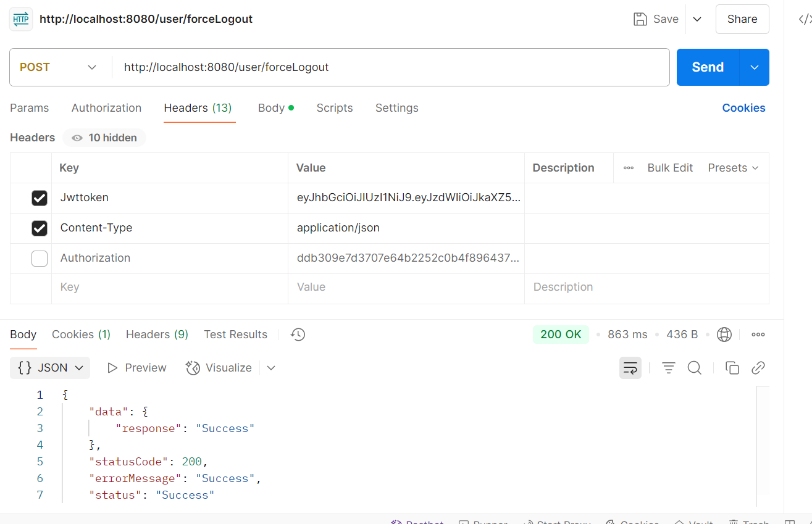The height and width of the screenshot is (524, 812).
Task: Click the filter response icon
Action: 668,368
